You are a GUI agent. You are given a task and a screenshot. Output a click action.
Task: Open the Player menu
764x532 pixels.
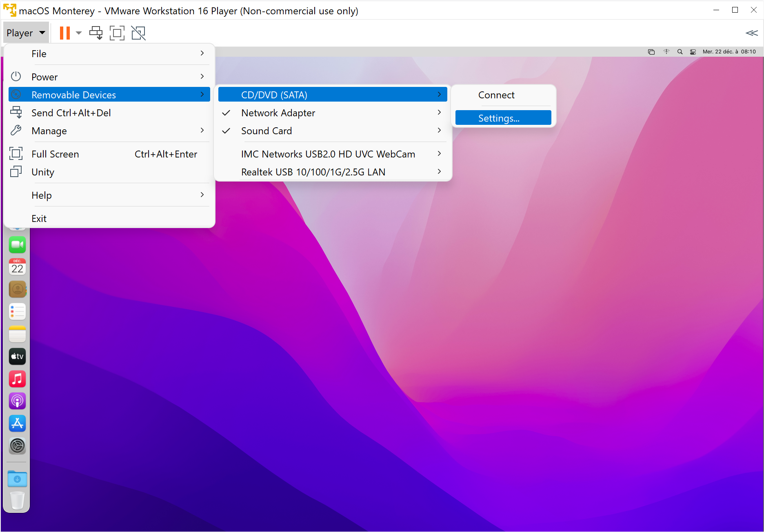pyautogui.click(x=26, y=33)
